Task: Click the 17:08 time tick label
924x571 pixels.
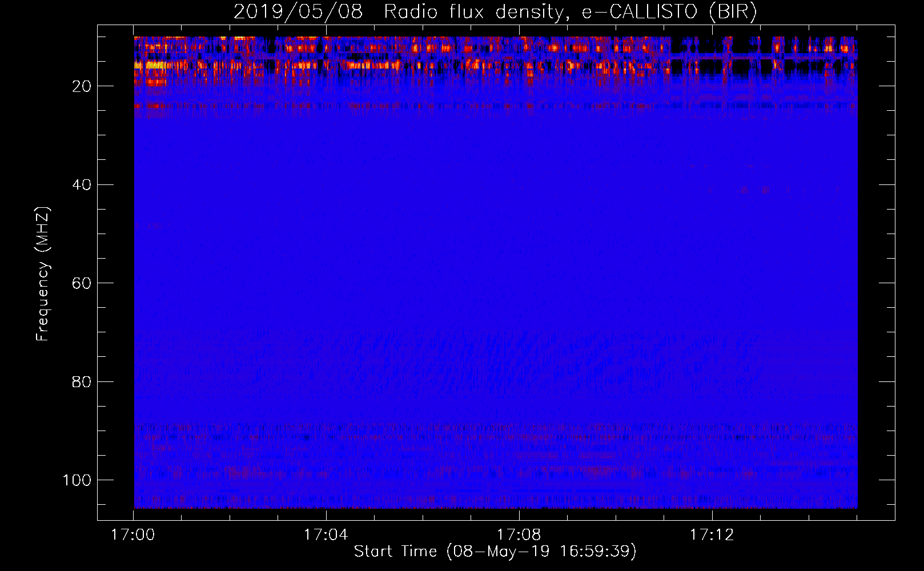Action: 519,535
